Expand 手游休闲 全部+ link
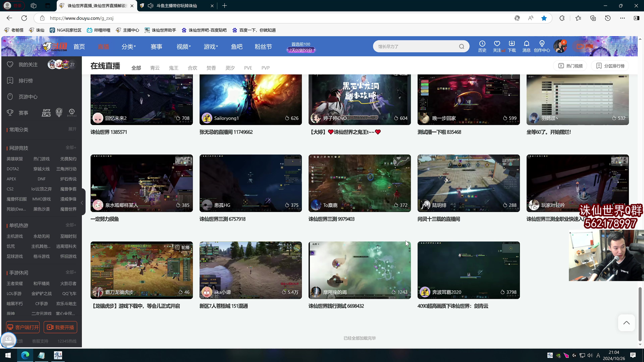Viewport: 644px width, 362px height. [71, 272]
